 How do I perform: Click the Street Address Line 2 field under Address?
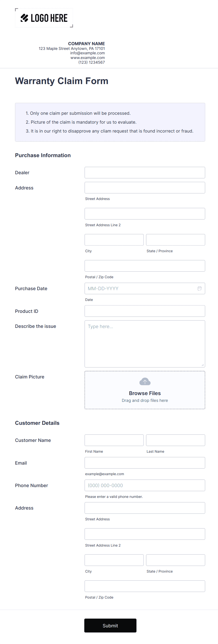coord(145,214)
